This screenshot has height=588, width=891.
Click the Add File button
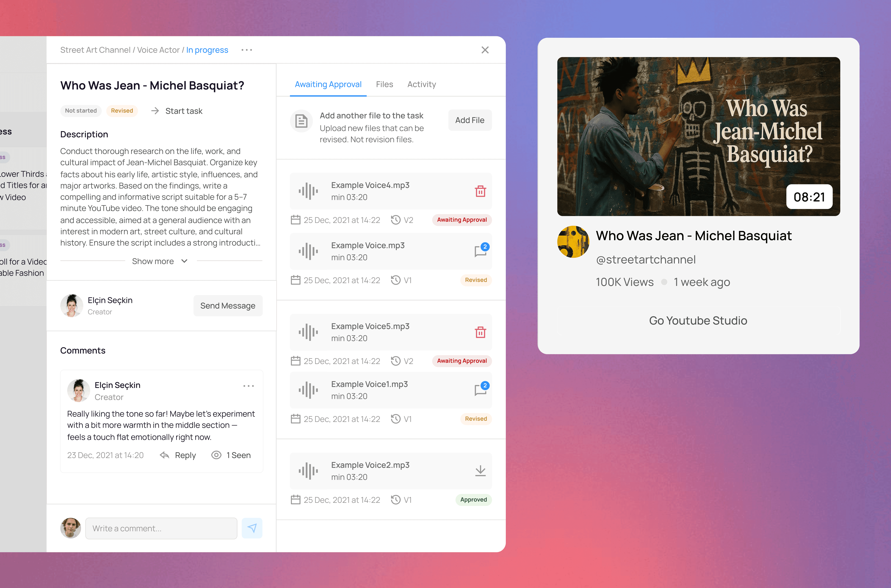tap(470, 120)
